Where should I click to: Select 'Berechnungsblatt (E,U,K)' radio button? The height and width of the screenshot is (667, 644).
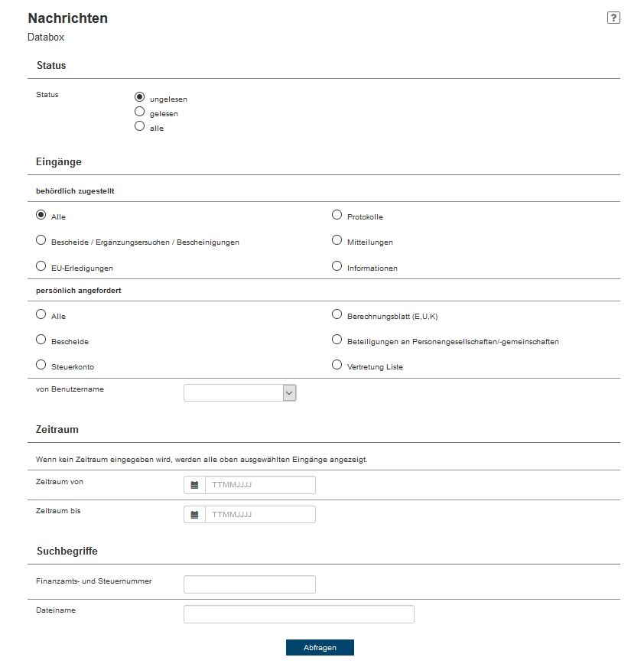(337, 314)
